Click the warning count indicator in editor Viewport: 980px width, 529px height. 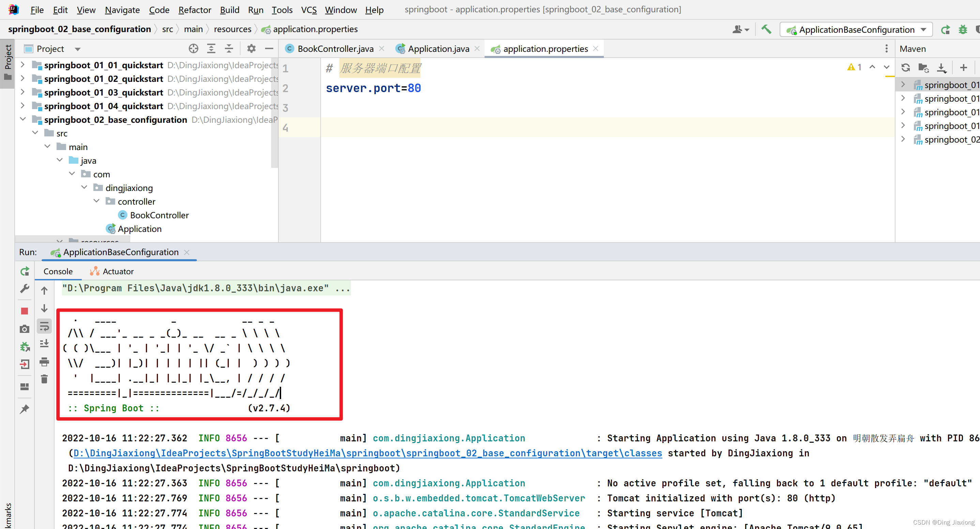click(x=854, y=68)
